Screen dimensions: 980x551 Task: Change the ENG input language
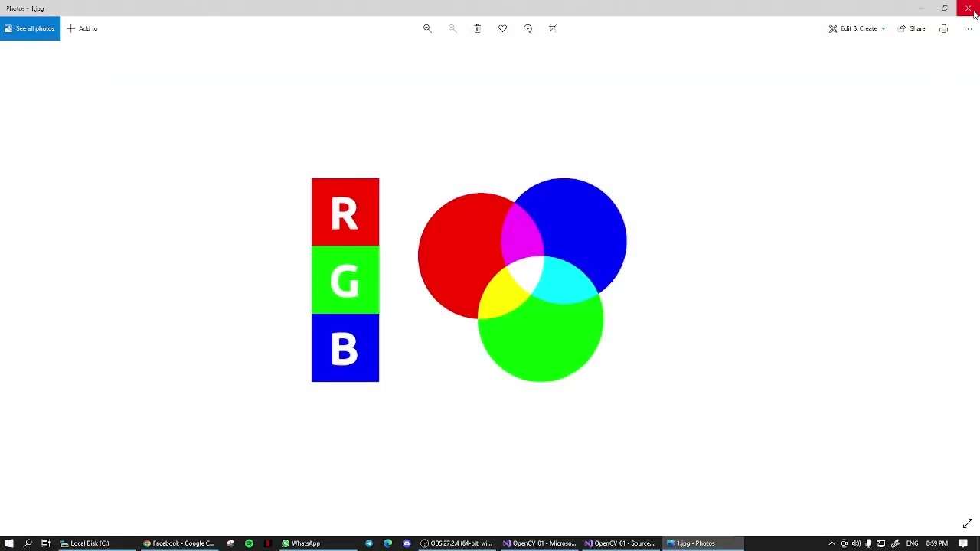click(912, 543)
